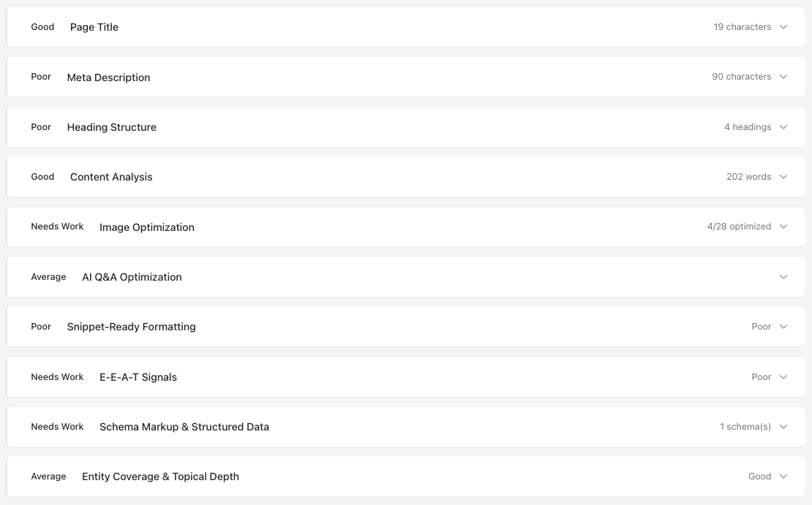Expand Snippet-Ready Formatting details
812x505 pixels.
tap(783, 327)
